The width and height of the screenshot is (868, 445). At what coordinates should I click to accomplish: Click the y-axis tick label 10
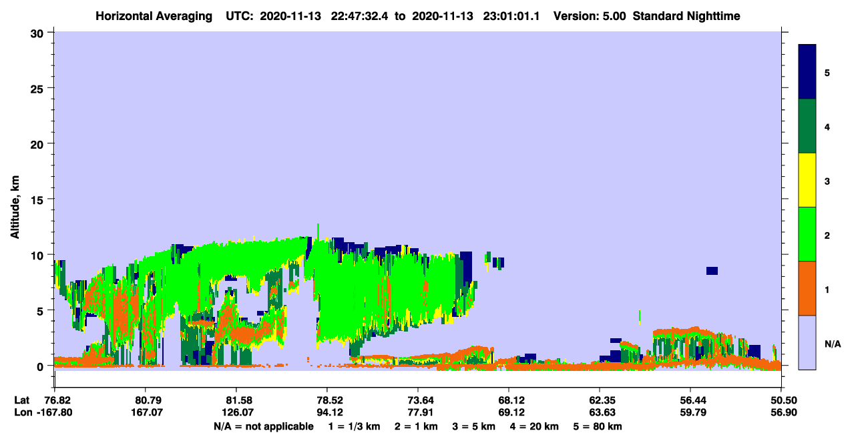[39, 255]
